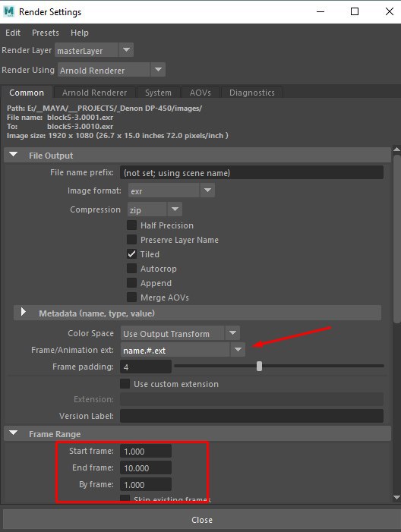Click the Maya app icon in title bar
The height and width of the screenshot is (532, 401).
[x=9, y=11]
